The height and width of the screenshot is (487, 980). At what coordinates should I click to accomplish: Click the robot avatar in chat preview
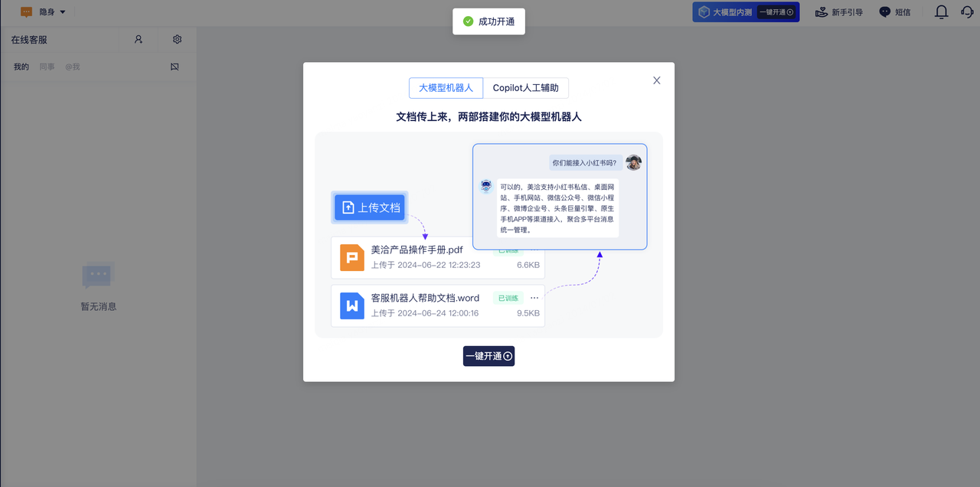[486, 186]
